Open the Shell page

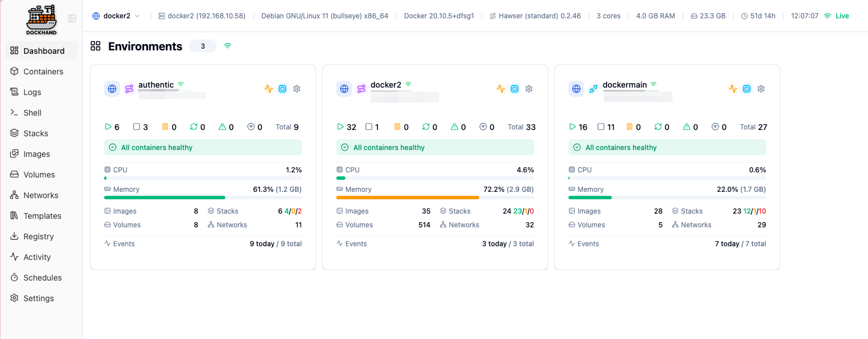pos(41,113)
